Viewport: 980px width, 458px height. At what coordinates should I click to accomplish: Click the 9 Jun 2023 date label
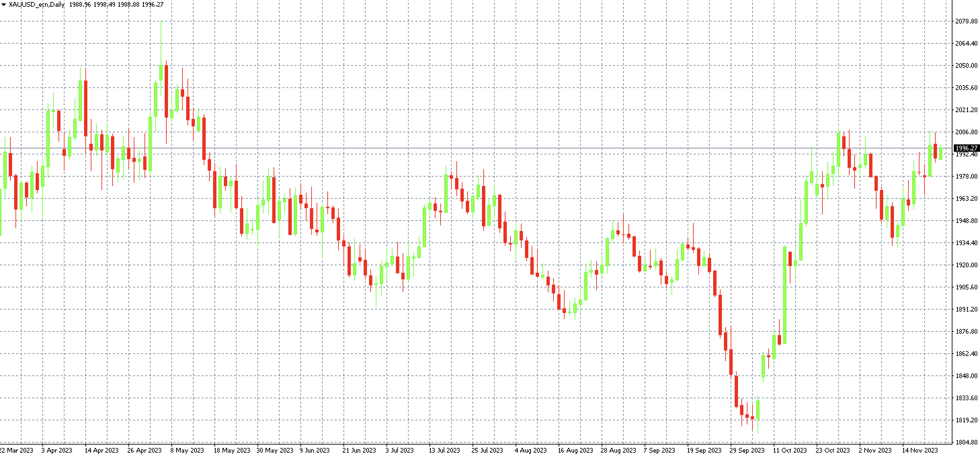pos(315,450)
